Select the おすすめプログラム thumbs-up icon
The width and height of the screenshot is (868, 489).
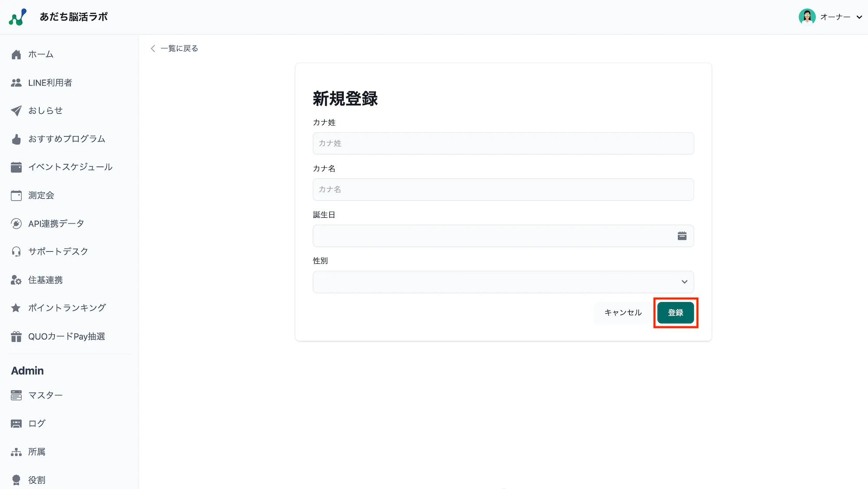coord(16,139)
